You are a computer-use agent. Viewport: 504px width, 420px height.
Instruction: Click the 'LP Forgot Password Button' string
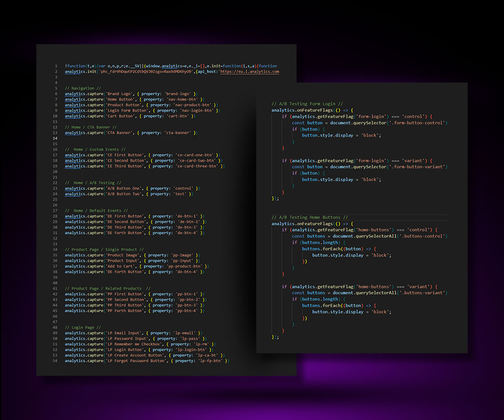point(136,361)
